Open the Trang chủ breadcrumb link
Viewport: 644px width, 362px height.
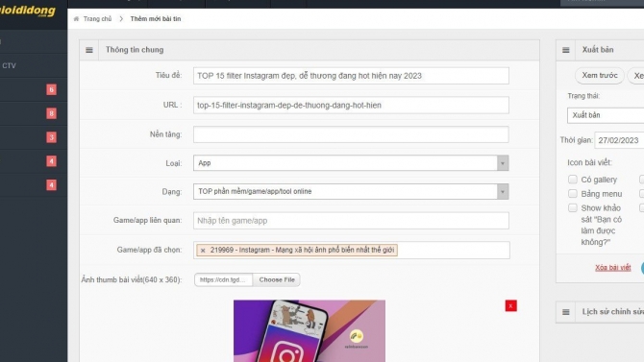97,19
